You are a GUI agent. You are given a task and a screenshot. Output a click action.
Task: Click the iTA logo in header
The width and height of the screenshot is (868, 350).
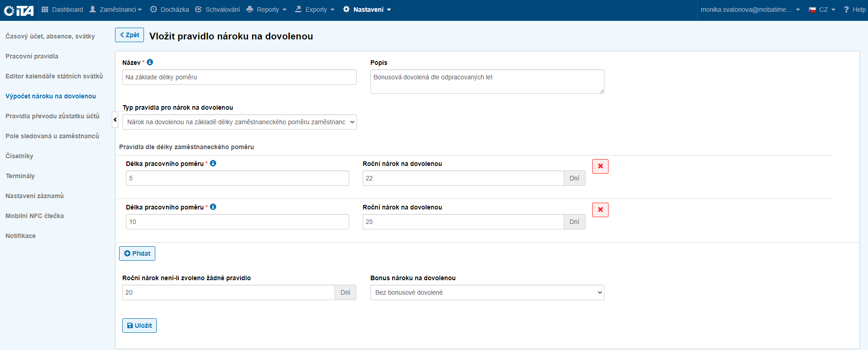[19, 10]
